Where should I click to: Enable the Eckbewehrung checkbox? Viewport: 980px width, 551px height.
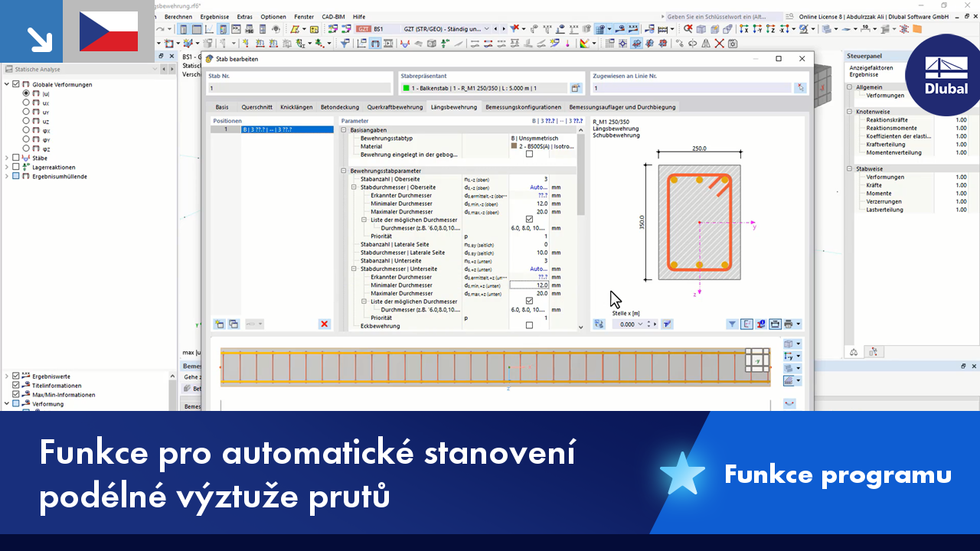[x=529, y=325]
